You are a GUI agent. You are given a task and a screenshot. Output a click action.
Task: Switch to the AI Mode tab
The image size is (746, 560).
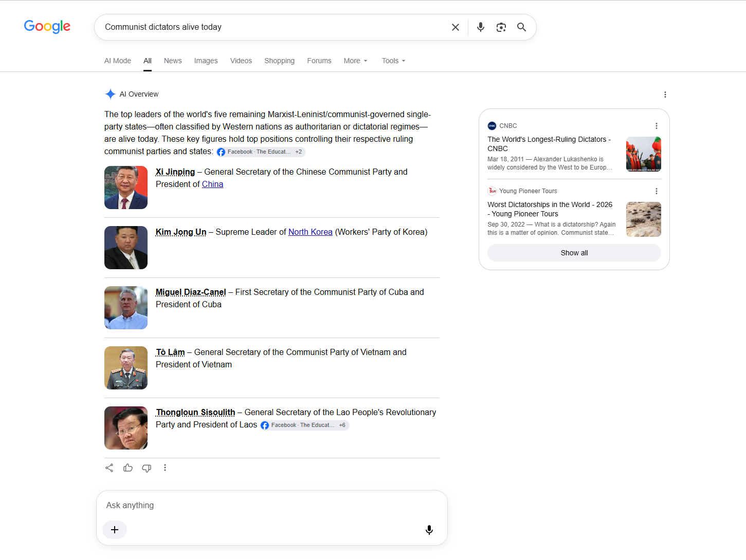118,61
